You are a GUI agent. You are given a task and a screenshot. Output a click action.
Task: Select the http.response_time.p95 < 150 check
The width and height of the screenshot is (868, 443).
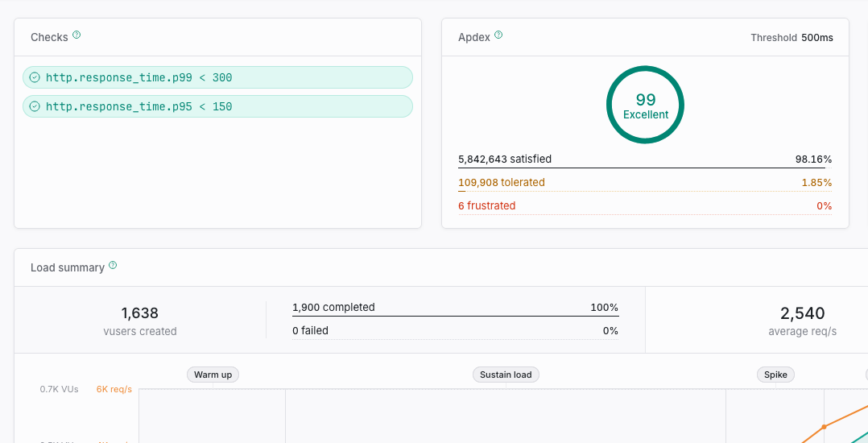point(138,106)
